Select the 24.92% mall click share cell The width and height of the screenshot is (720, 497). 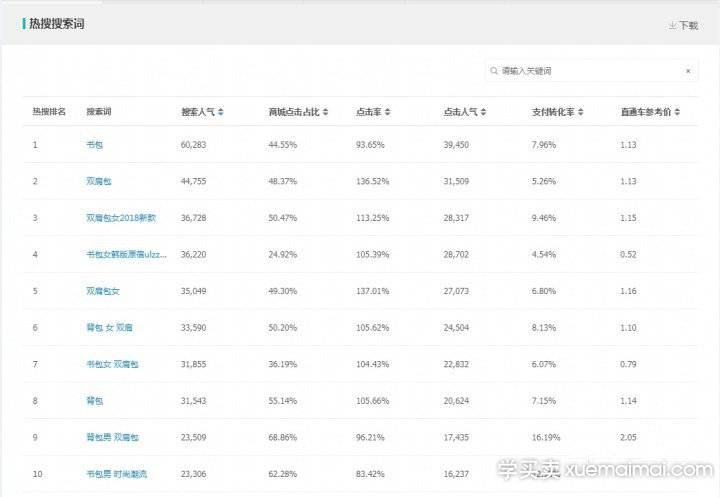(x=282, y=254)
